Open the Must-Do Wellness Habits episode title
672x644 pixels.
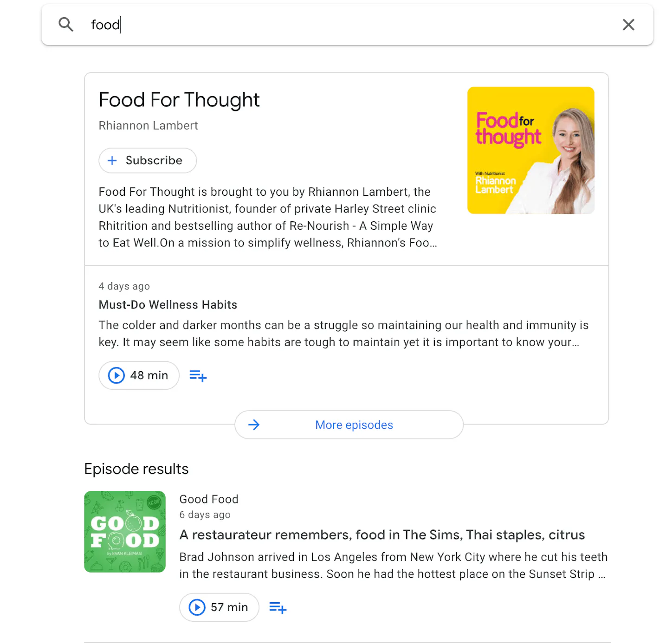[x=168, y=305]
